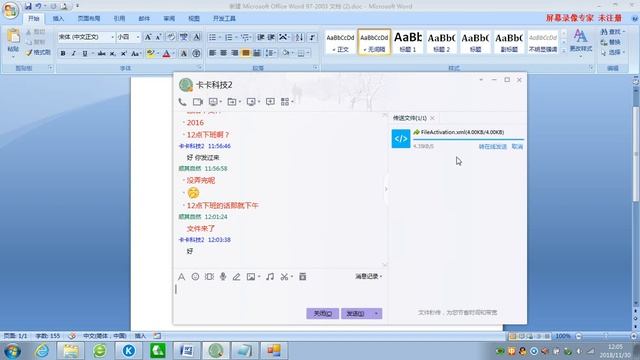Click the chat message input field
Viewport: 640px width, 360px height.
click(280, 294)
